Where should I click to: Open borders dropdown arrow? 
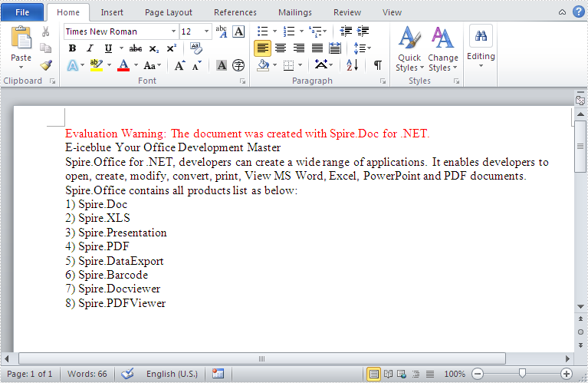300,65
